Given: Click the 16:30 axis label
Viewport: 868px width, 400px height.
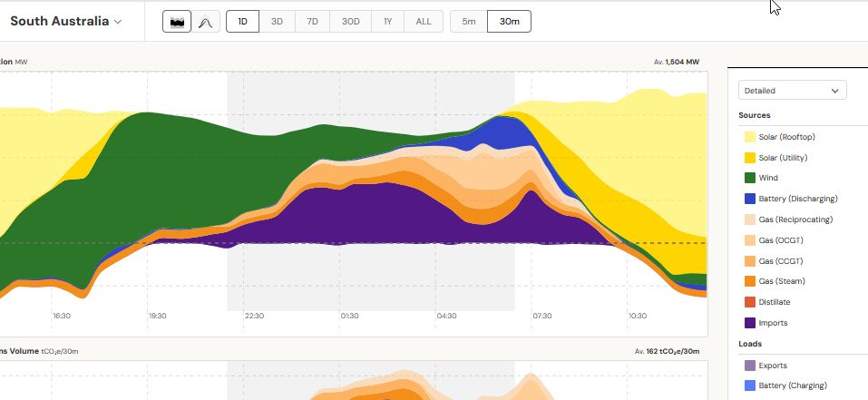Looking at the screenshot, I should (62, 316).
